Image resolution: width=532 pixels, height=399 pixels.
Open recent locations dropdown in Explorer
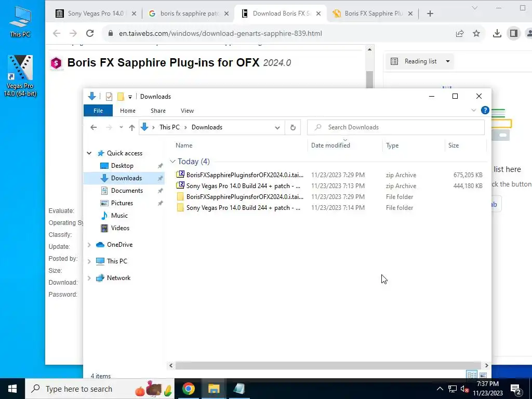pos(121,127)
